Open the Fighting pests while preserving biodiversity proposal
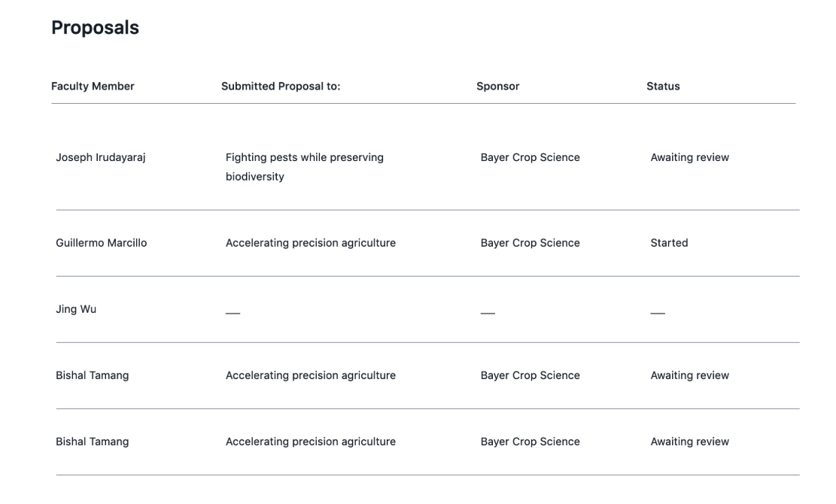The height and width of the screenshot is (504, 836). (x=304, y=167)
